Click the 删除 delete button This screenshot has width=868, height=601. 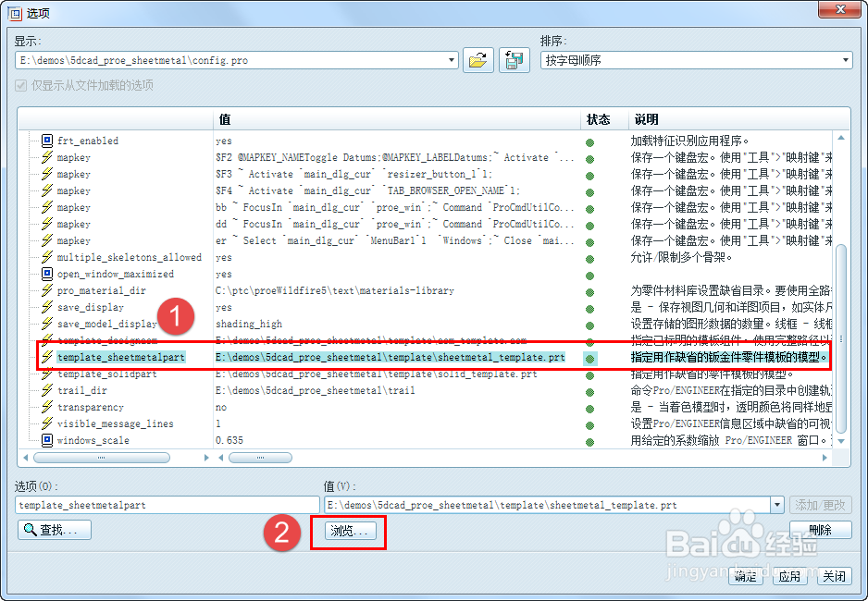820,530
